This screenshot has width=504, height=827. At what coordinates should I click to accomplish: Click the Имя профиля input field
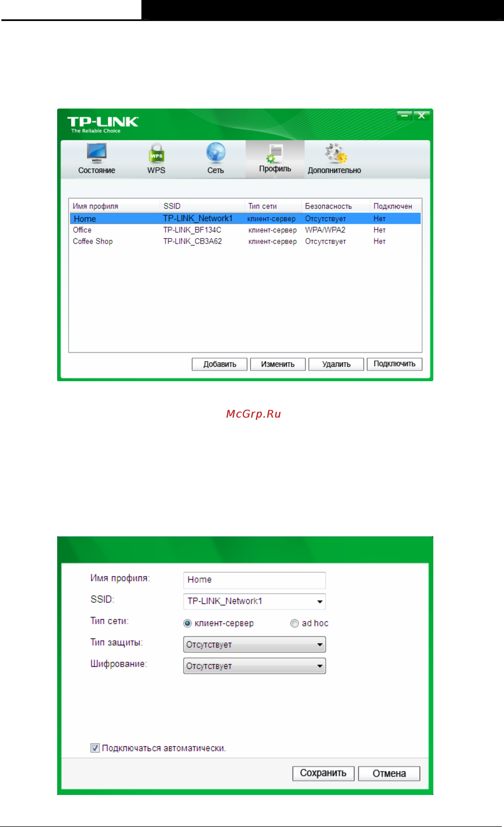tap(255, 580)
